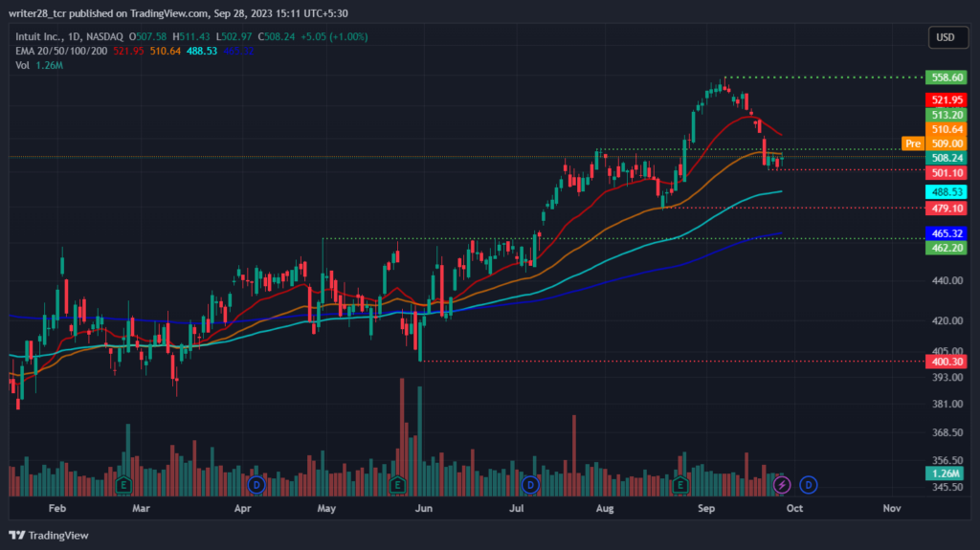Click the Jun label on time axis
980x550 pixels.
[423, 508]
